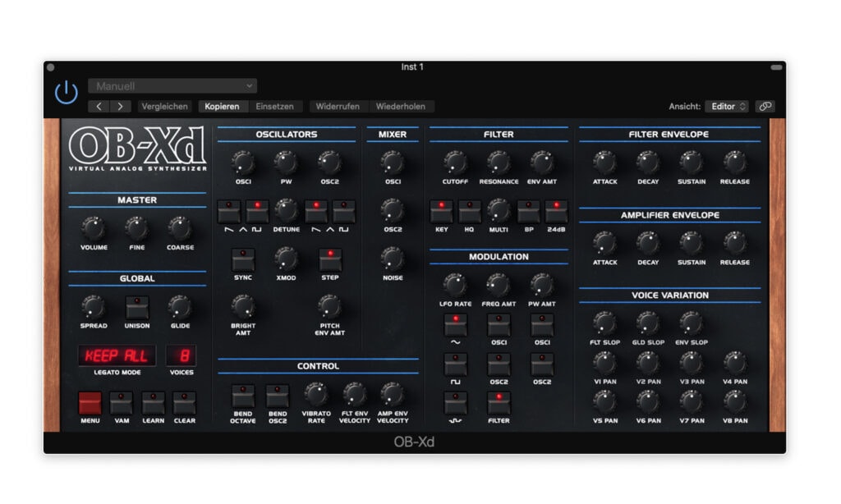Click the filter RESONANCE knob
The width and height of the screenshot is (841, 504).
pos(499,163)
